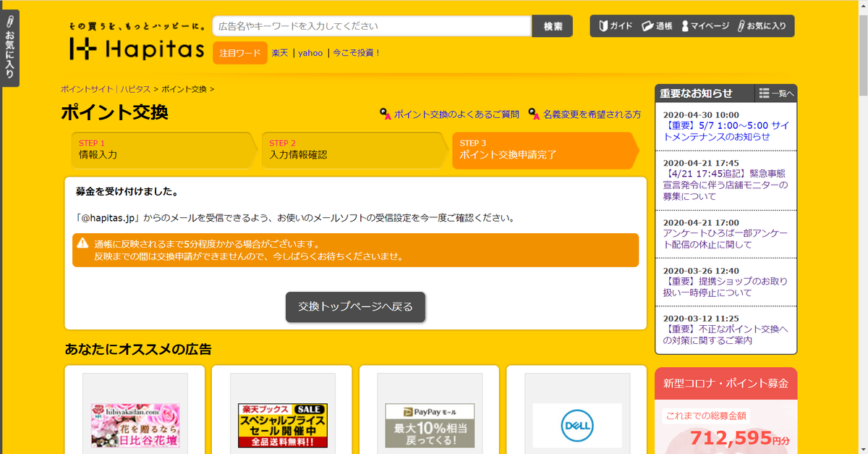
Task: Open the お気に入り side tab with the clip icon
Action: [x=10, y=49]
